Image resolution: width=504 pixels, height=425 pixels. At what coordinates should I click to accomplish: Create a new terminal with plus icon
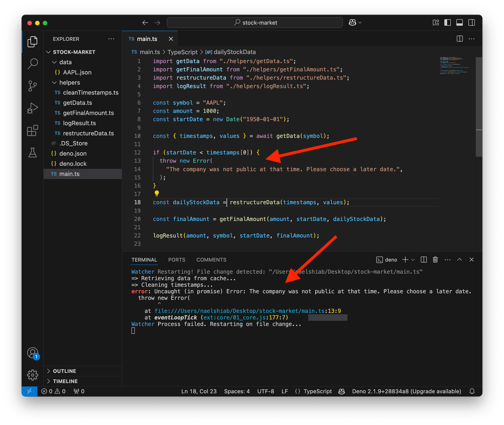[x=405, y=260]
